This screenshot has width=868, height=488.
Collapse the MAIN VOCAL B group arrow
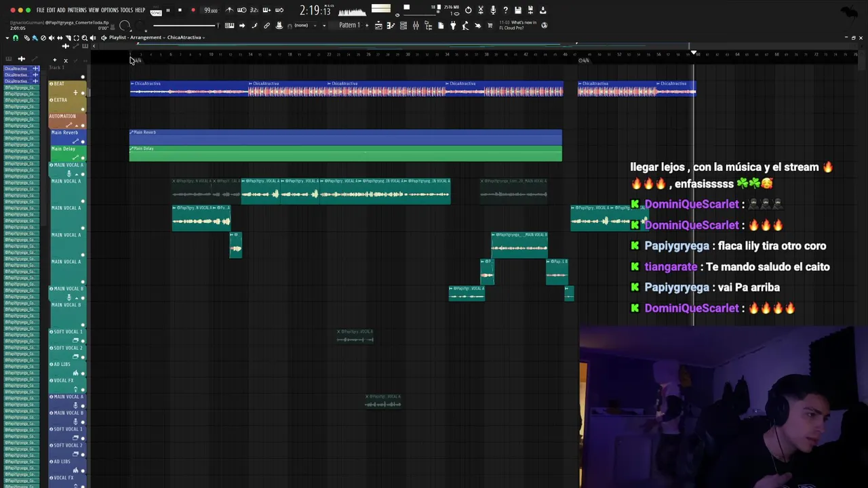pyautogui.click(x=75, y=298)
